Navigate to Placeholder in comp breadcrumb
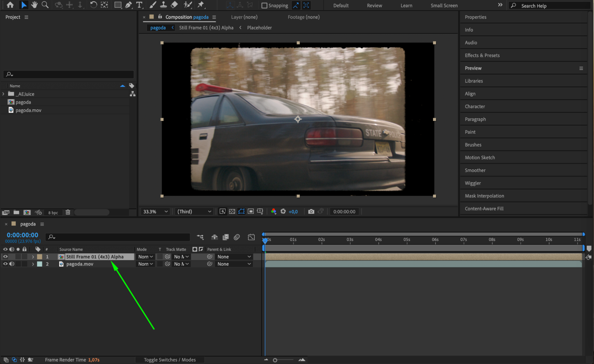594x364 pixels. point(259,28)
